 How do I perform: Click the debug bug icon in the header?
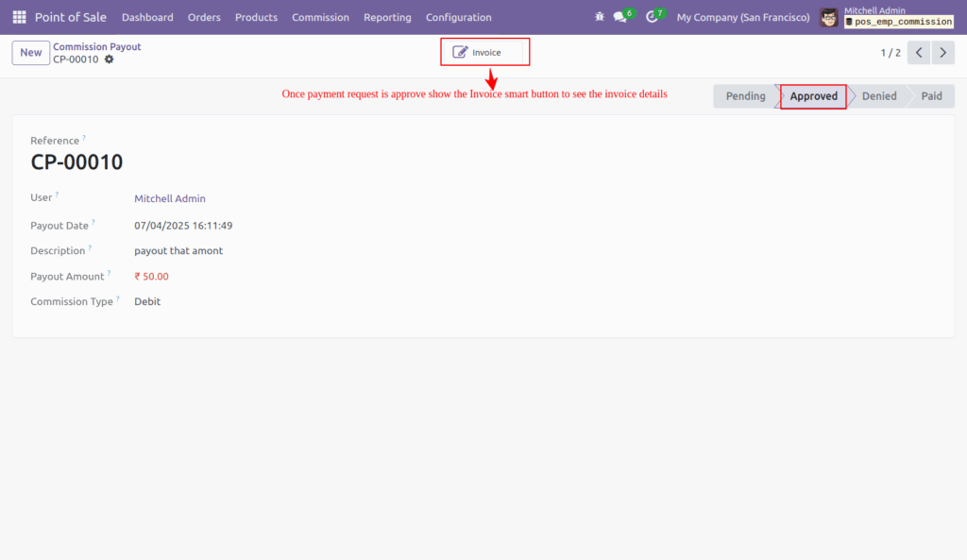coord(598,16)
